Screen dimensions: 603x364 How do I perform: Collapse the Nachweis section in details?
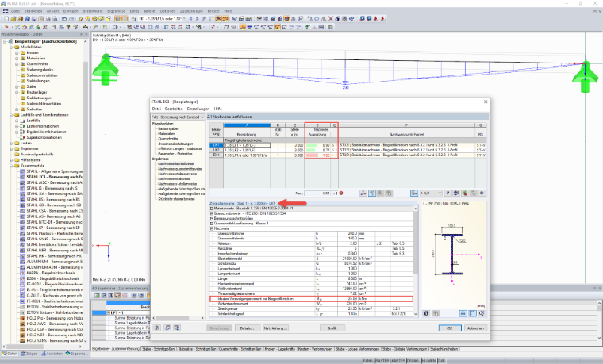tap(212, 228)
